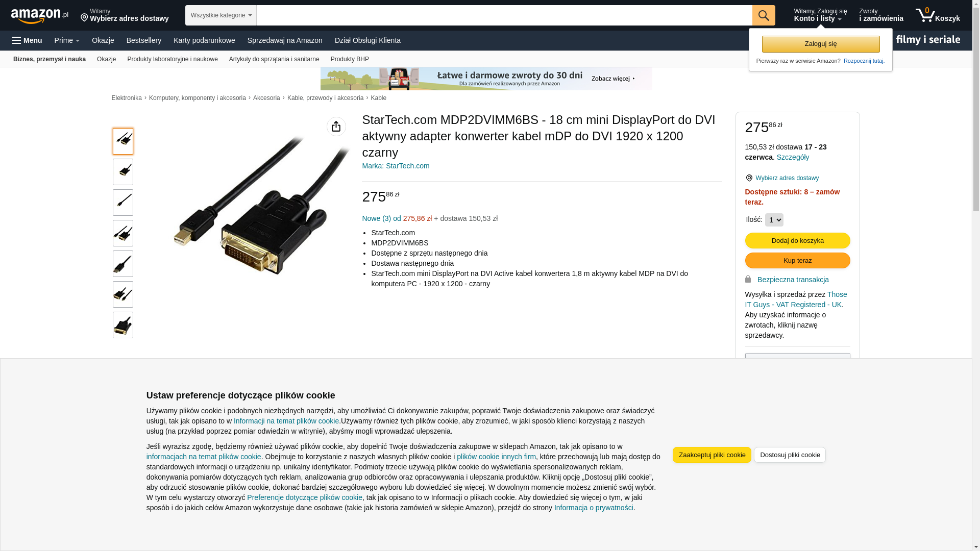Open Karty podarunkowe nav item

204,40
